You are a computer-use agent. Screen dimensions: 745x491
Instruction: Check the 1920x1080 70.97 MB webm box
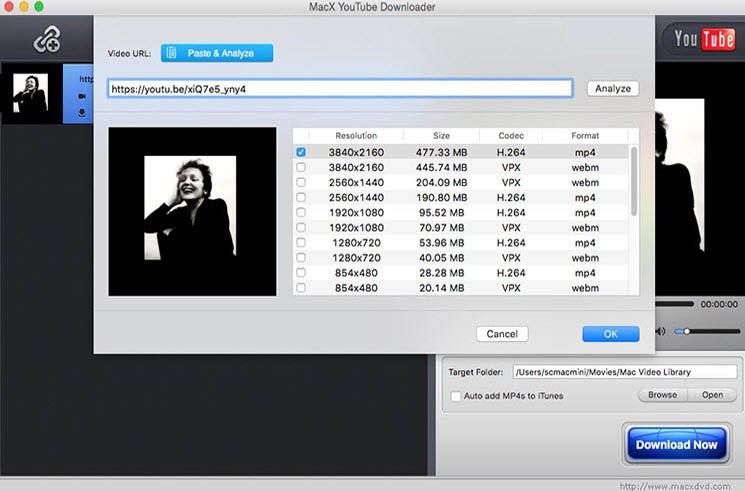pos(301,228)
